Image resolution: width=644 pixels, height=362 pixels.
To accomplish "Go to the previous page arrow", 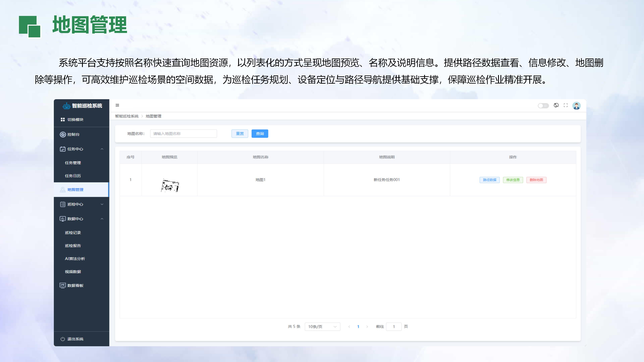I will [x=349, y=327].
